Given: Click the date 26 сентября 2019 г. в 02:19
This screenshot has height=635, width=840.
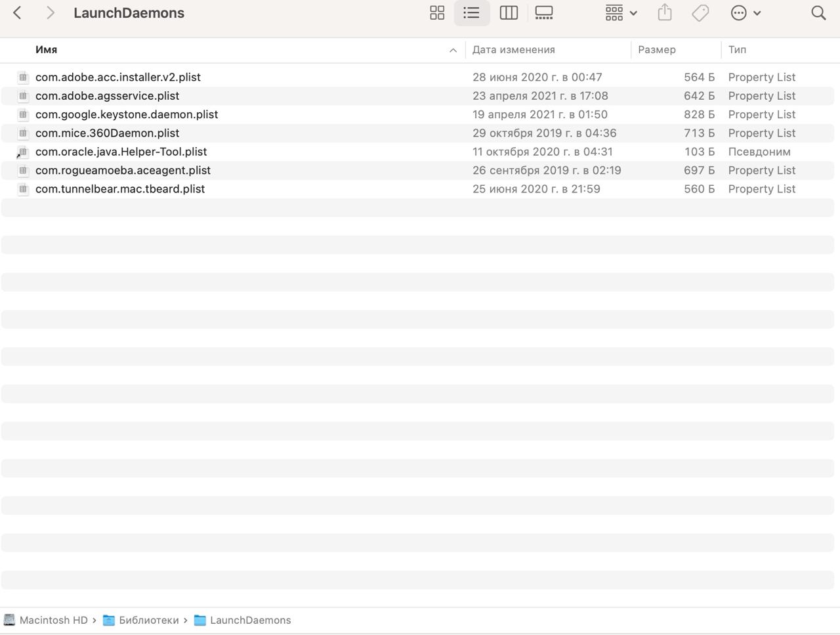Looking at the screenshot, I should tap(547, 170).
